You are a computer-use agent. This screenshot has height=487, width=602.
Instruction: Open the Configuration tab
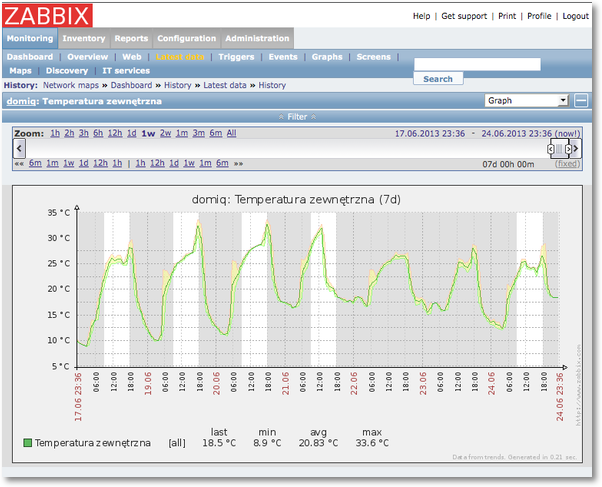coord(187,38)
